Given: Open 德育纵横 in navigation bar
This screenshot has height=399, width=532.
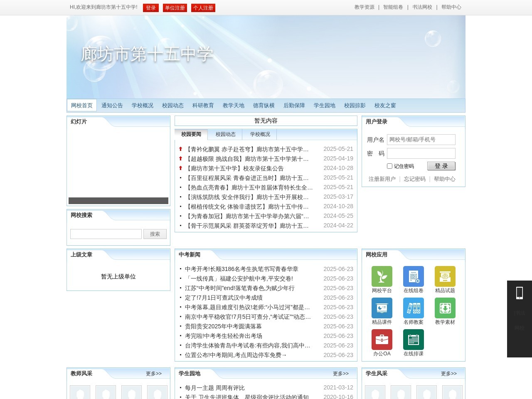Looking at the screenshot, I should click(264, 105).
